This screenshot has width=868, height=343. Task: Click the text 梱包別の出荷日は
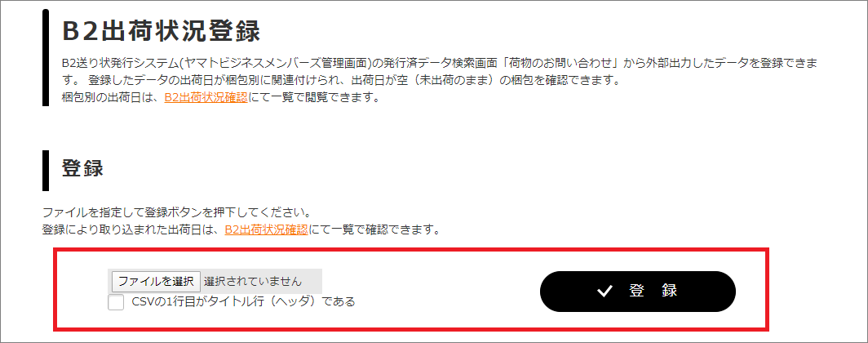113,99
